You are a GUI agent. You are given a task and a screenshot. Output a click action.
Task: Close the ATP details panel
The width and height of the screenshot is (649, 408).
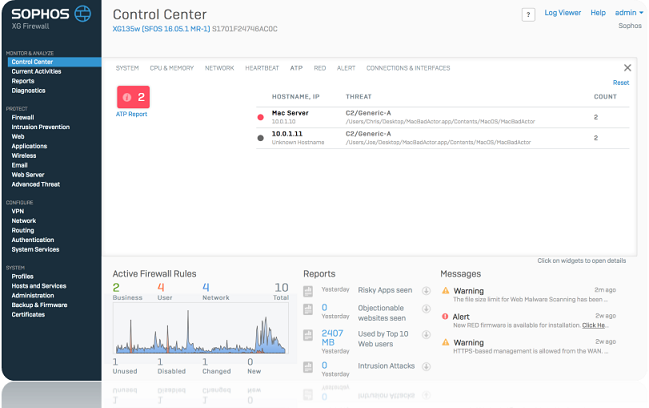(x=627, y=67)
